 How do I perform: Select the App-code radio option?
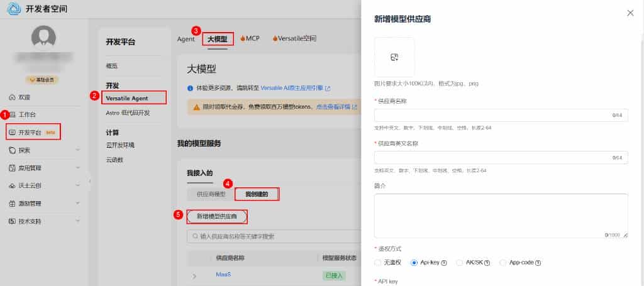tap(502, 263)
